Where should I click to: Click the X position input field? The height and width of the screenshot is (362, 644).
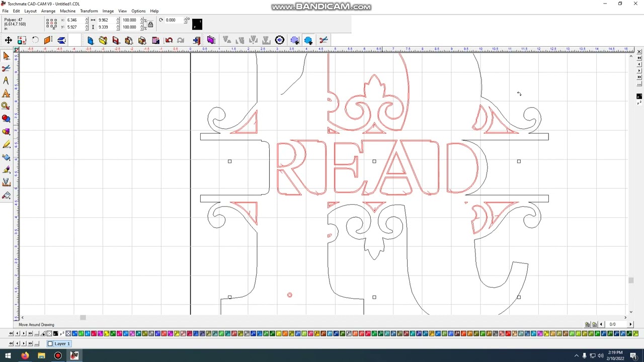coord(75,20)
